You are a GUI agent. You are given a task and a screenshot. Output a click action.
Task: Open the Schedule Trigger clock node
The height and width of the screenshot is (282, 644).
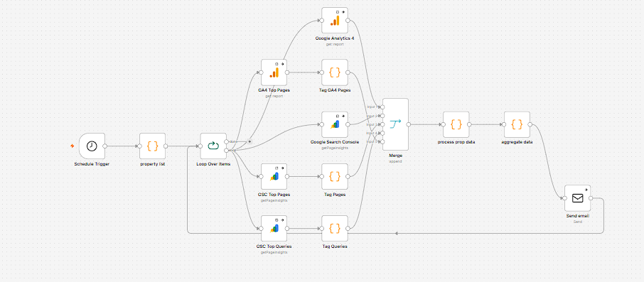(92, 146)
